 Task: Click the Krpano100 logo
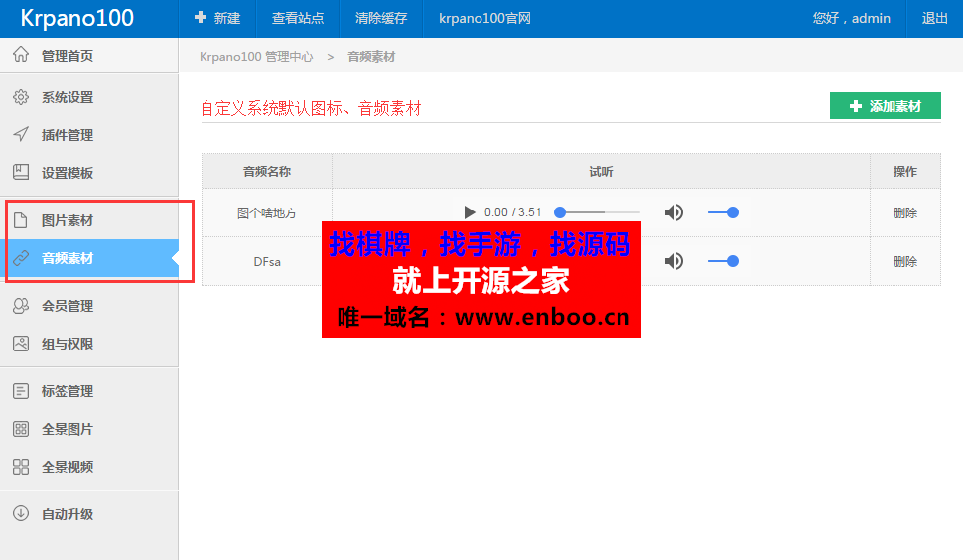coord(76,19)
